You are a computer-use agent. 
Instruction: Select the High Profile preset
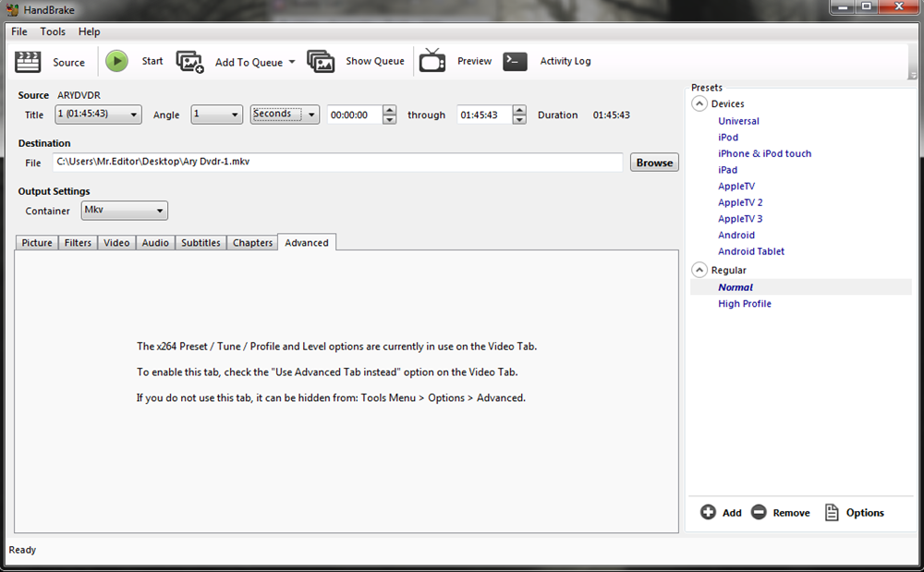[744, 304]
